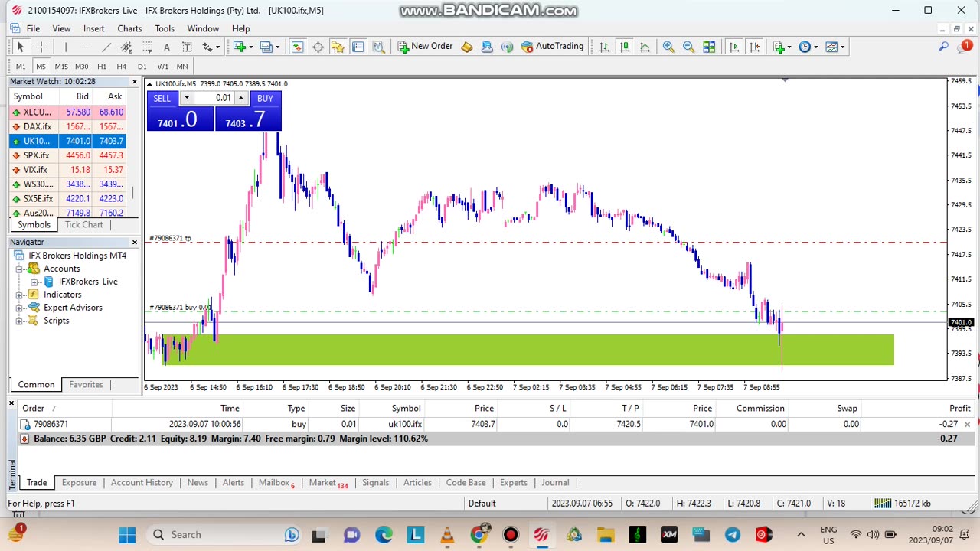Open the File menu
This screenshot has width=980, height=551.
click(x=33, y=28)
